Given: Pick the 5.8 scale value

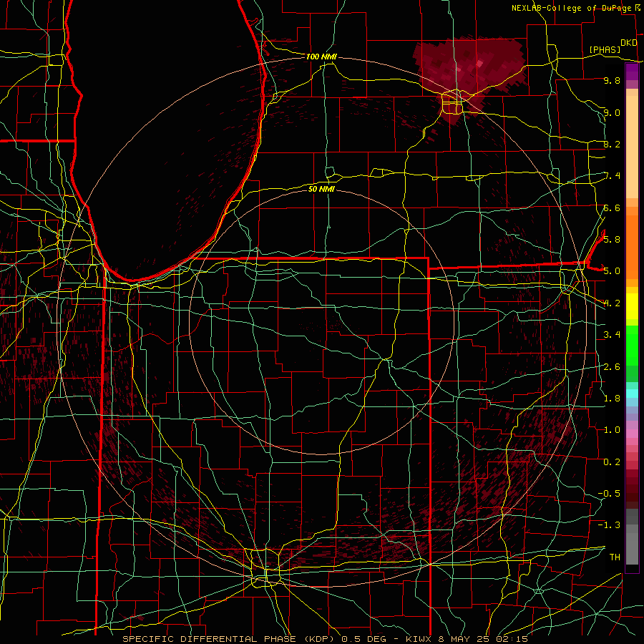Looking at the screenshot, I should tap(612, 239).
